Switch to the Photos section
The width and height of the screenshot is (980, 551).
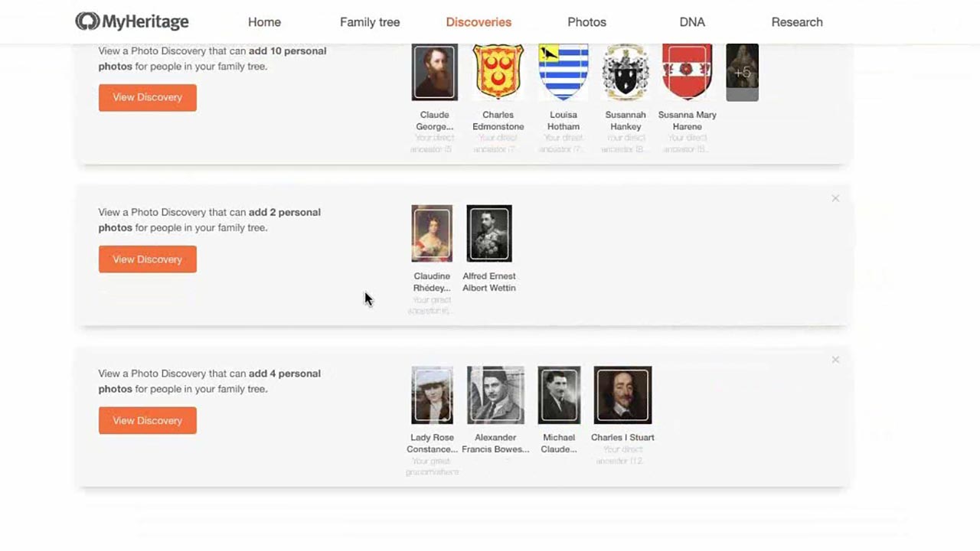586,22
